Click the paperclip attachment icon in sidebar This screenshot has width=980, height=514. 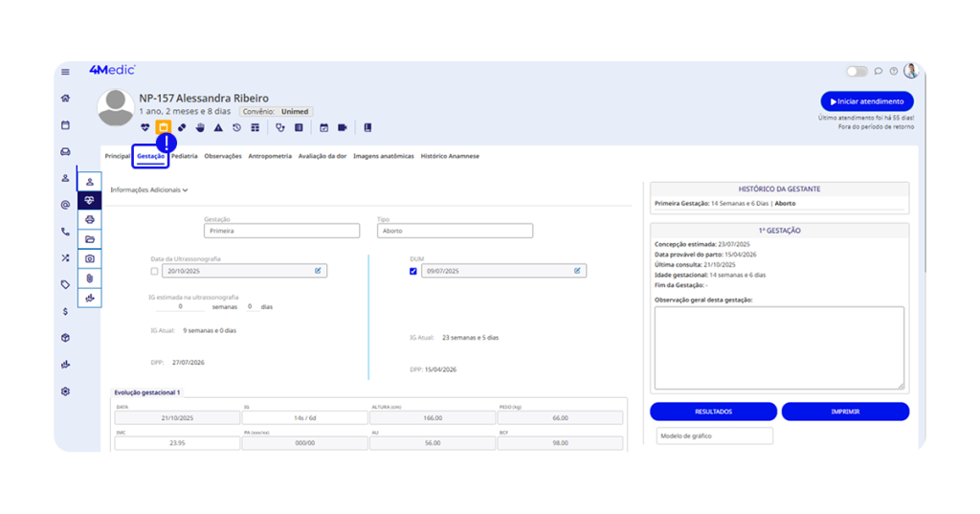(x=90, y=278)
